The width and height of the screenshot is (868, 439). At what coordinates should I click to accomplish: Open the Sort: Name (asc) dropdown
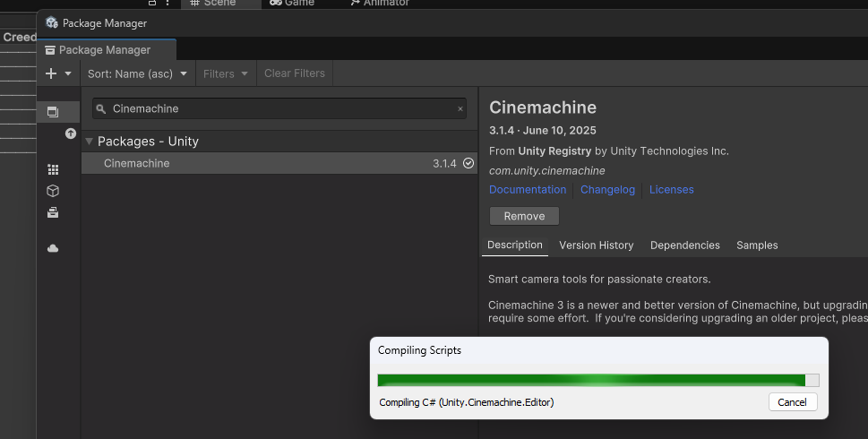[x=137, y=73]
